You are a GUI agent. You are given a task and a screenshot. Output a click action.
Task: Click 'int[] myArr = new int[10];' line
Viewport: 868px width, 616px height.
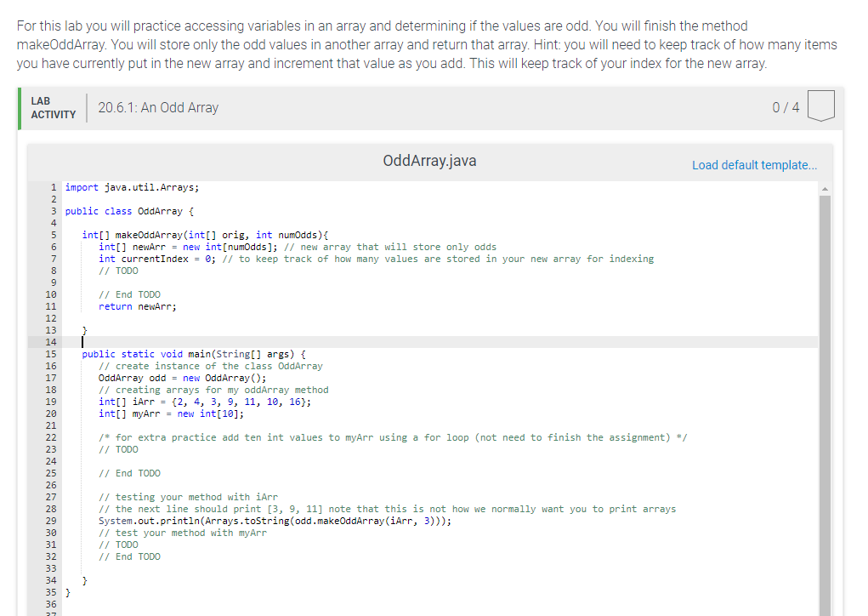(171, 414)
